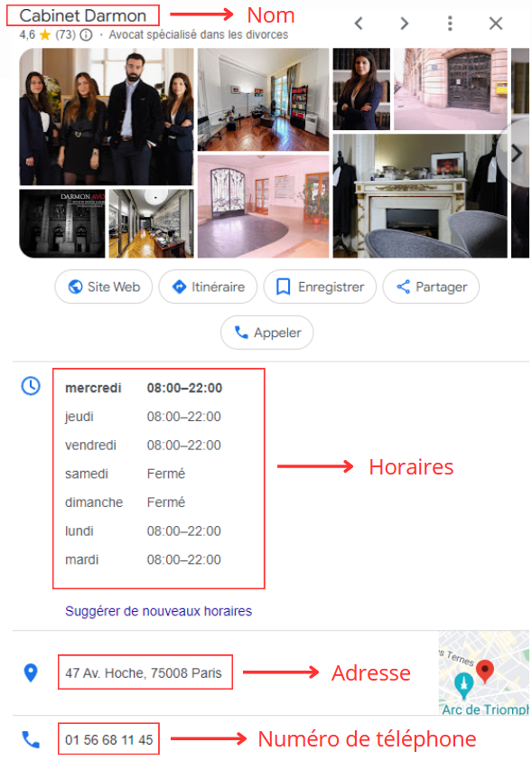
Task: Open the mini map near Arc de Triomphe
Action: (x=484, y=672)
